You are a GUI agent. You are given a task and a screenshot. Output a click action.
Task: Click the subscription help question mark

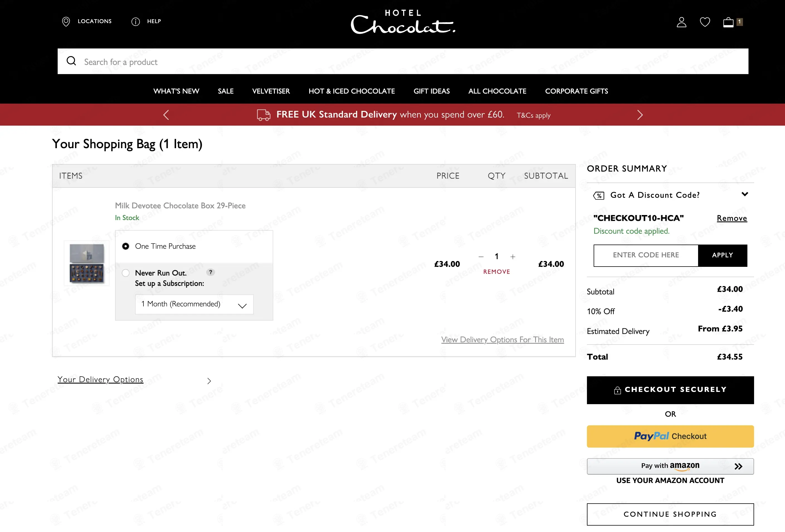click(x=210, y=272)
